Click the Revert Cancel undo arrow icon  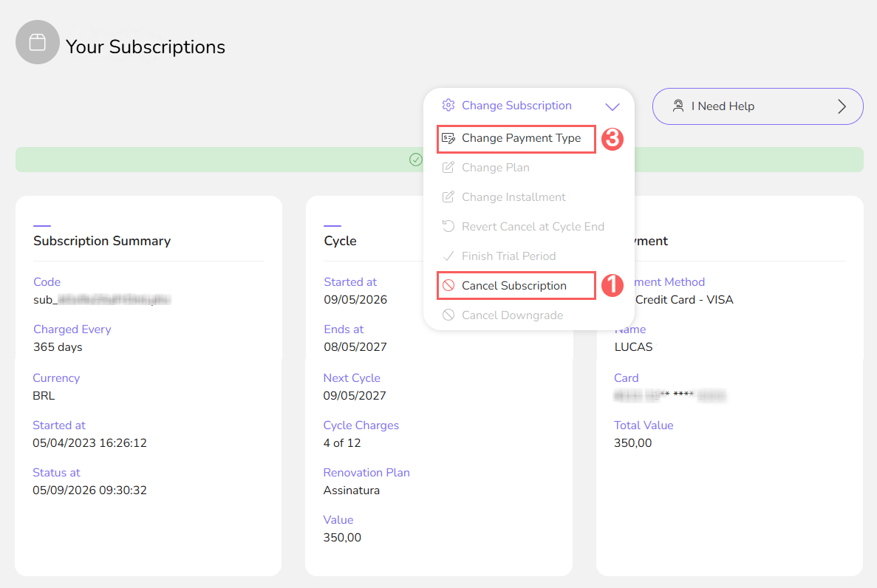[x=448, y=226]
